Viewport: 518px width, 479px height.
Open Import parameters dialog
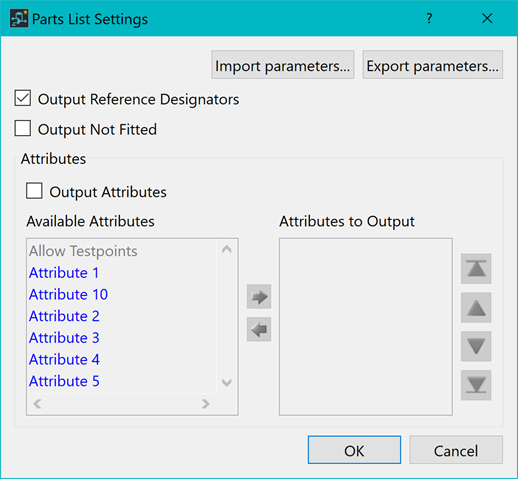(283, 65)
